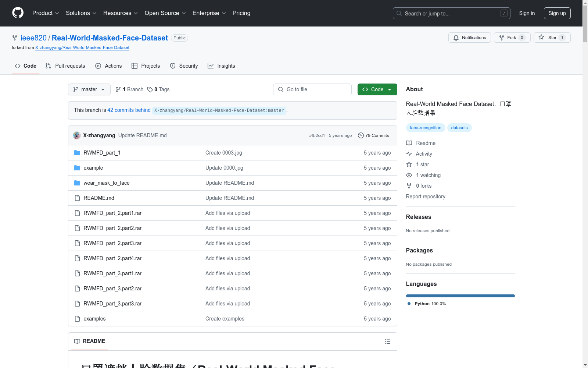Open the Activity link in About
Screen dimensions: 588x368
(x=419, y=154)
